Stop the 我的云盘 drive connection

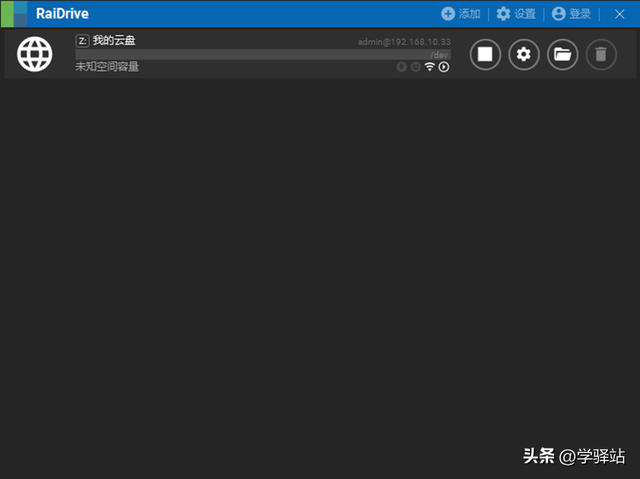[x=485, y=54]
